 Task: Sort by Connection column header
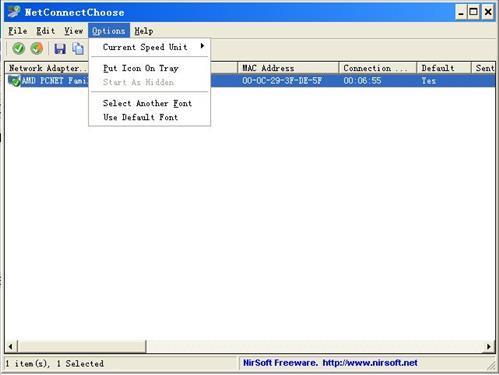tap(378, 68)
